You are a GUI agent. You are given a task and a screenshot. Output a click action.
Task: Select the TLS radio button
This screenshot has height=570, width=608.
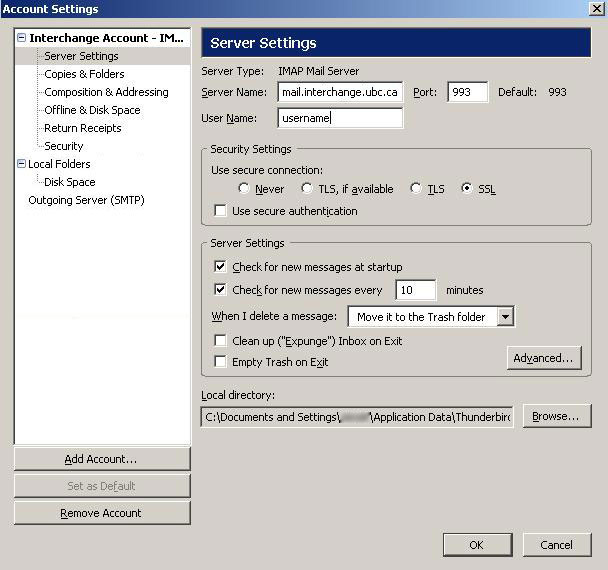[x=416, y=189]
